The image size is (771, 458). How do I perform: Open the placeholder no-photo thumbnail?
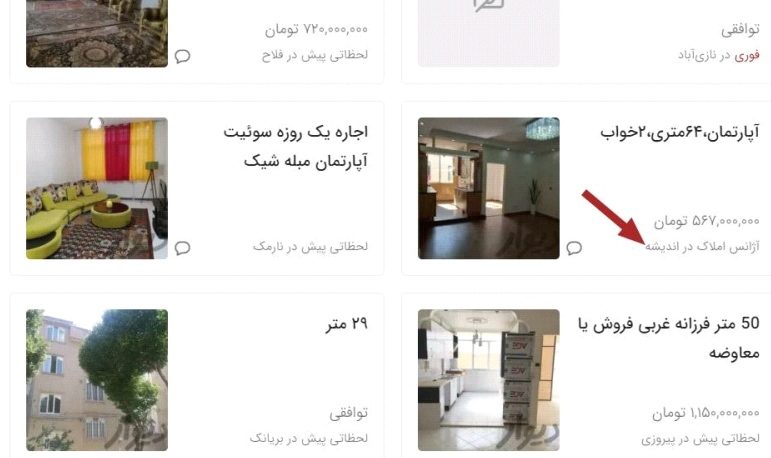coord(488,33)
